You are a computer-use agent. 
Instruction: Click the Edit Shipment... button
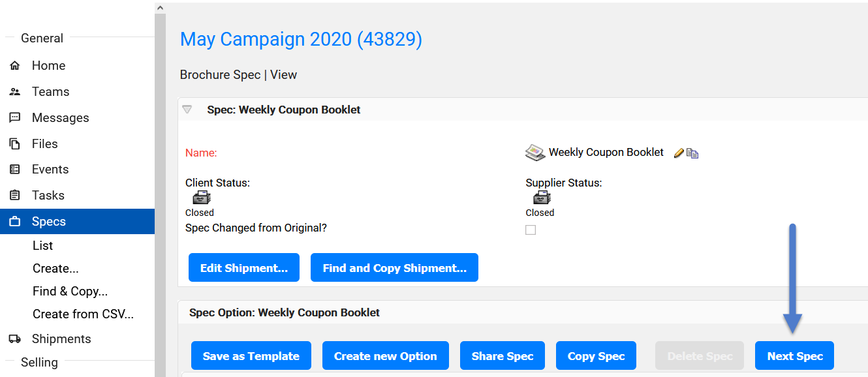[x=244, y=268]
